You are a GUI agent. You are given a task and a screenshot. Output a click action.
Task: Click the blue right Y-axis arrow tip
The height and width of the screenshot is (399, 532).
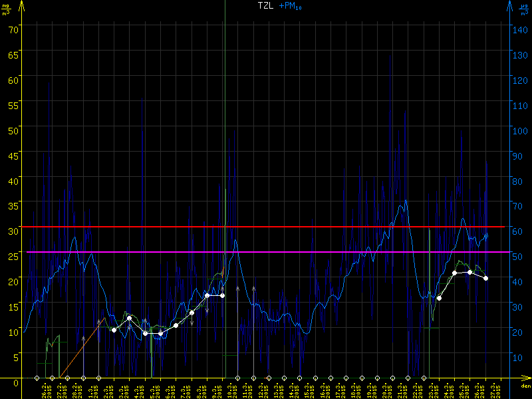(509, 4)
